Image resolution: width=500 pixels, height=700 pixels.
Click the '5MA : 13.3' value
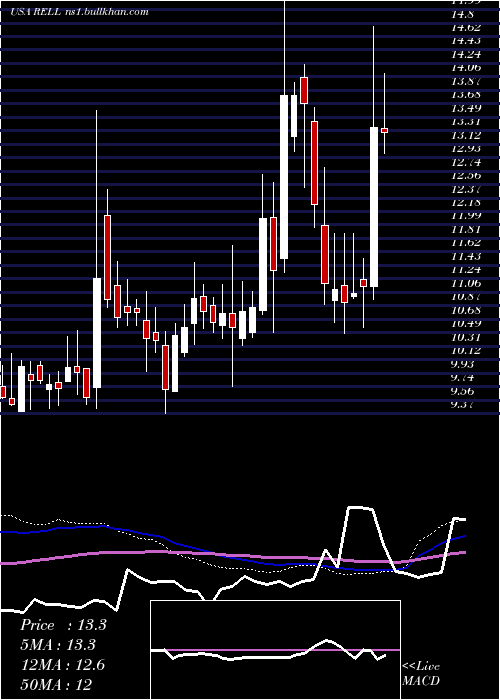(x=59, y=645)
